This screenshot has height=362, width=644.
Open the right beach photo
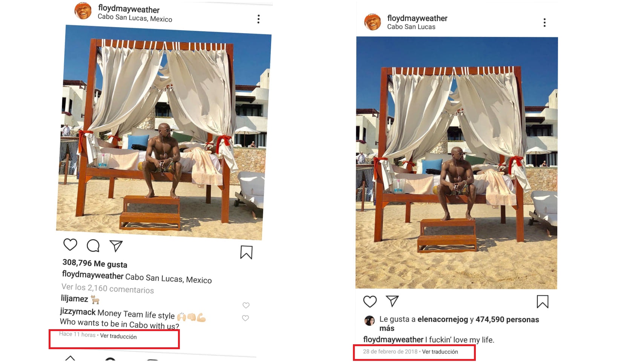[x=457, y=163]
